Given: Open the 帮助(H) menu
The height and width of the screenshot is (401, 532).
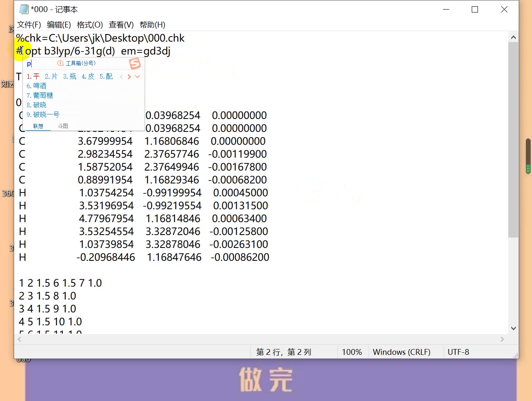Looking at the screenshot, I should point(153,25).
